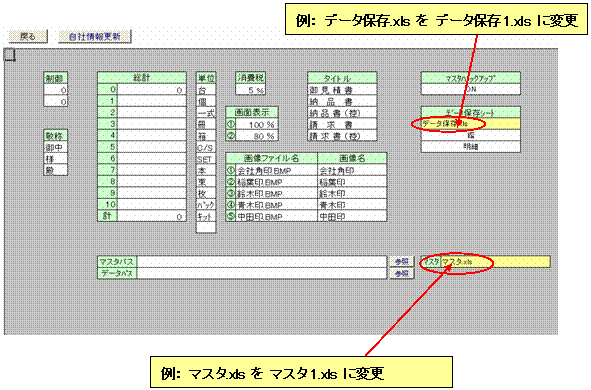Select the 中田印 image name cell
Image resolution: width=591 pixels, height=390 pixels.
(x=352, y=216)
